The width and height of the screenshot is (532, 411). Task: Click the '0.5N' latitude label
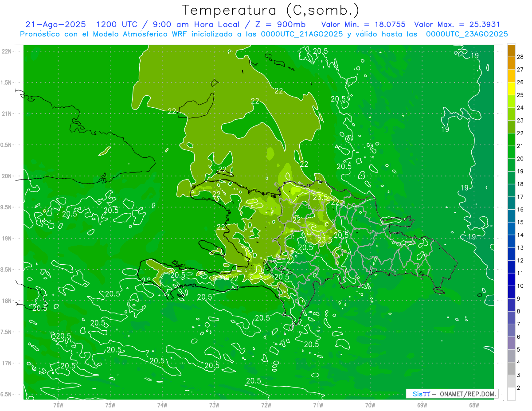tap(7, 145)
